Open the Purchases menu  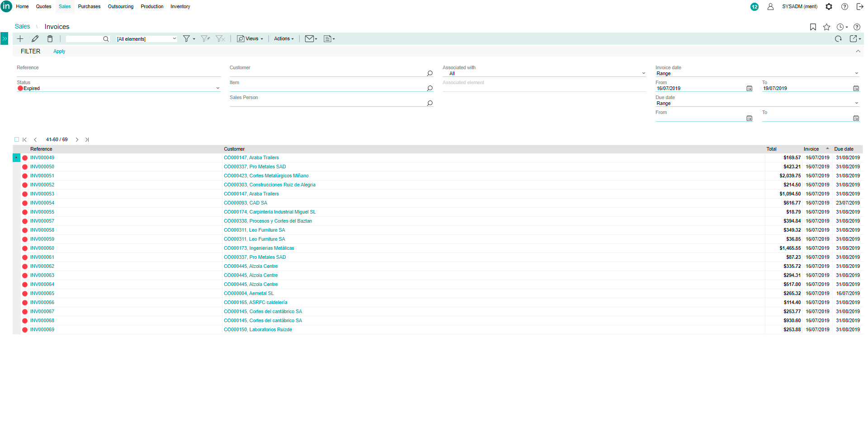point(89,7)
